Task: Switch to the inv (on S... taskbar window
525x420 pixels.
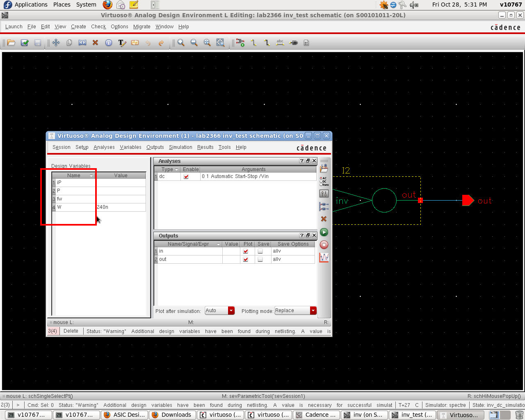Action: (364, 415)
